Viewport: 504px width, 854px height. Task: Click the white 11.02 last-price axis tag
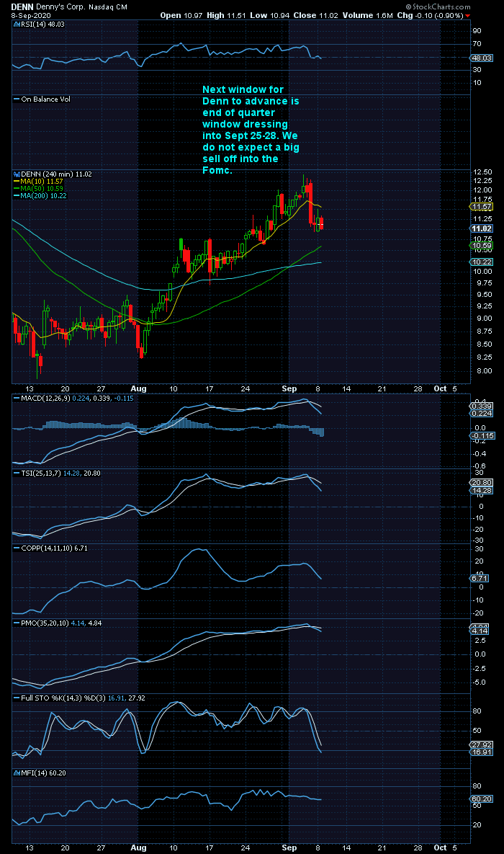pos(481,228)
